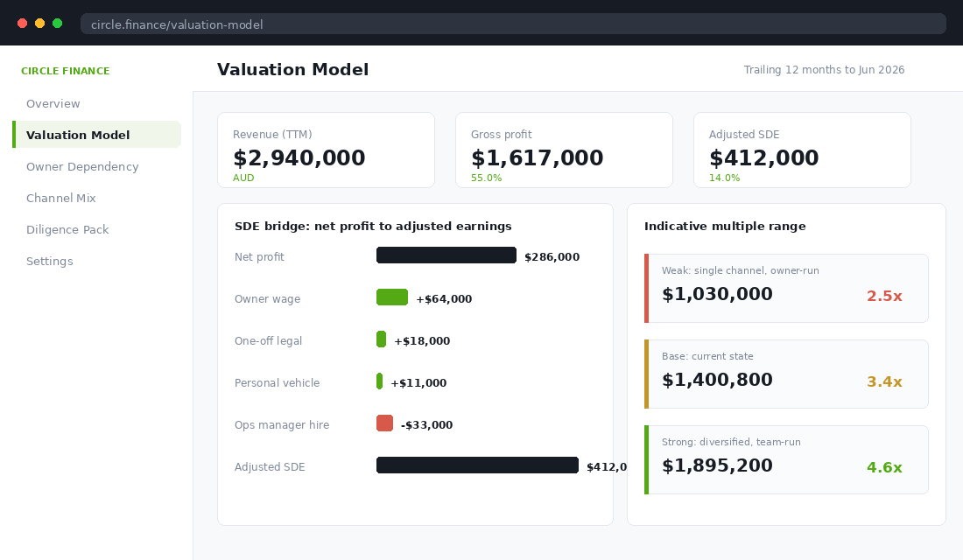Click the red close window dot

(x=22, y=24)
